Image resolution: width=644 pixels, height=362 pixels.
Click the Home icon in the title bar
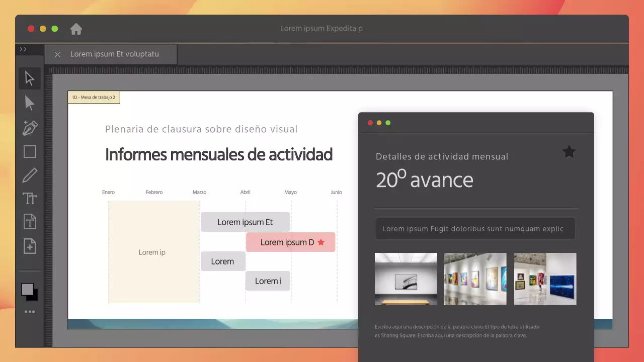tap(75, 29)
